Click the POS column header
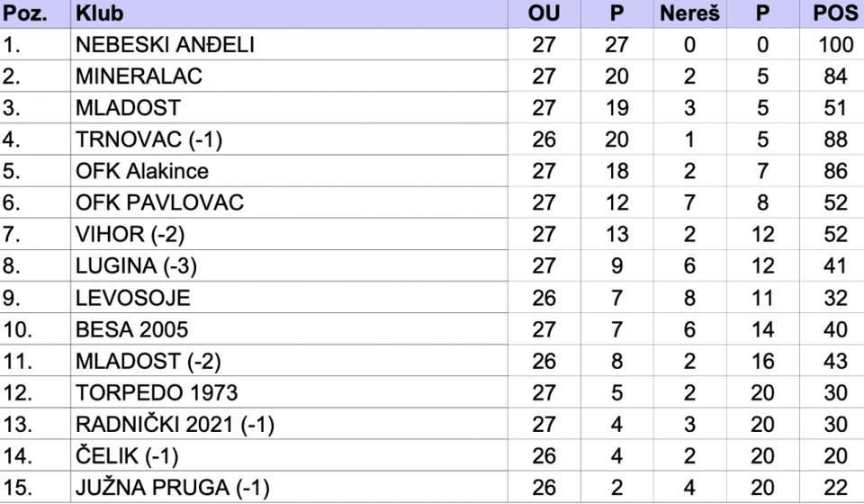The height and width of the screenshot is (504, 864). pos(832,13)
